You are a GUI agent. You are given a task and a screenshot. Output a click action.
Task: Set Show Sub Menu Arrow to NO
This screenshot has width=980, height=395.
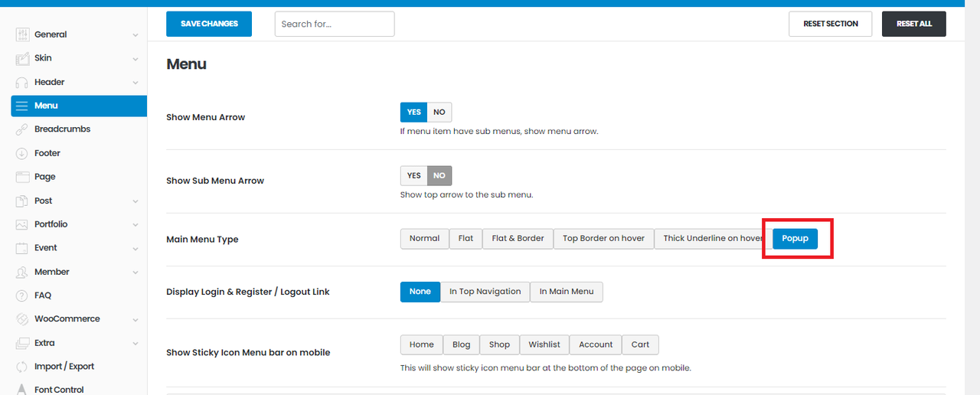point(439,176)
